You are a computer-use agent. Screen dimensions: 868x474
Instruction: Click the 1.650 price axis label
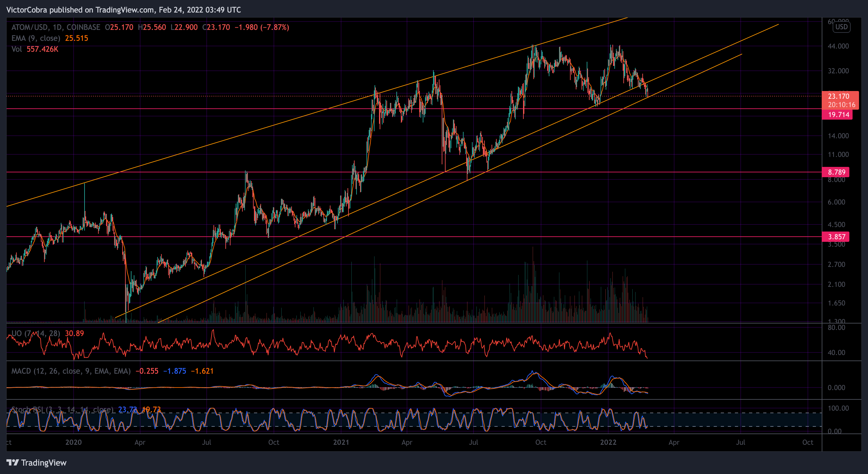pos(836,303)
